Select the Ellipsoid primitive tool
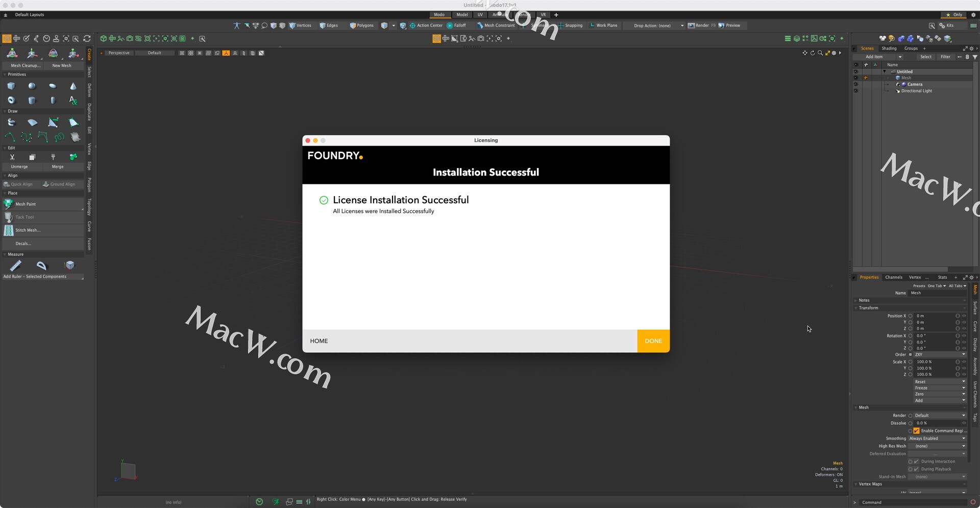The image size is (980, 508). 53,86
